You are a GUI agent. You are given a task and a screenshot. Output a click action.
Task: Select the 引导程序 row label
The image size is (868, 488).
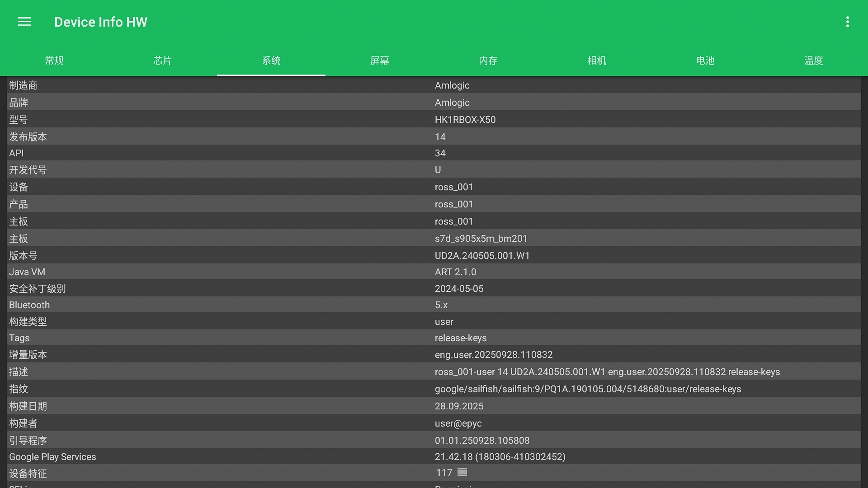(x=28, y=441)
